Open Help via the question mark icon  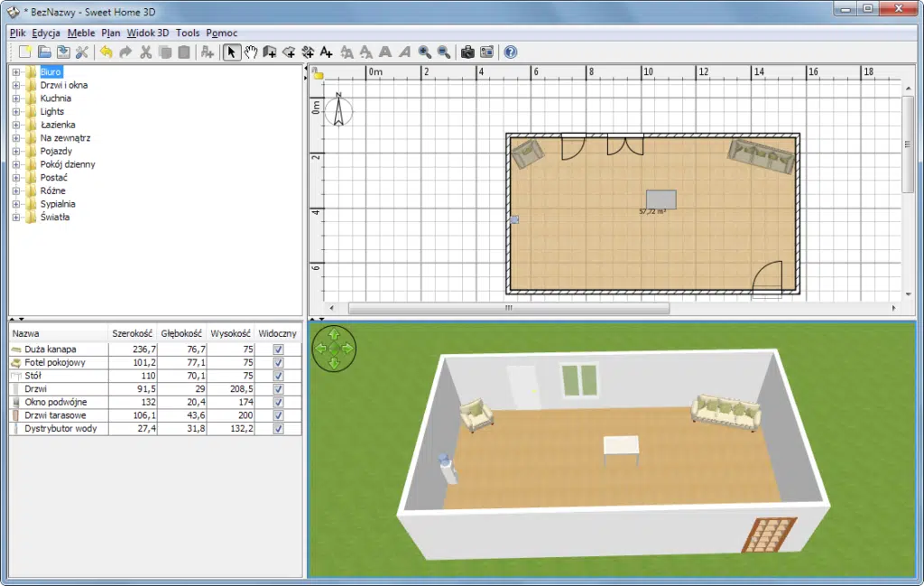click(510, 51)
